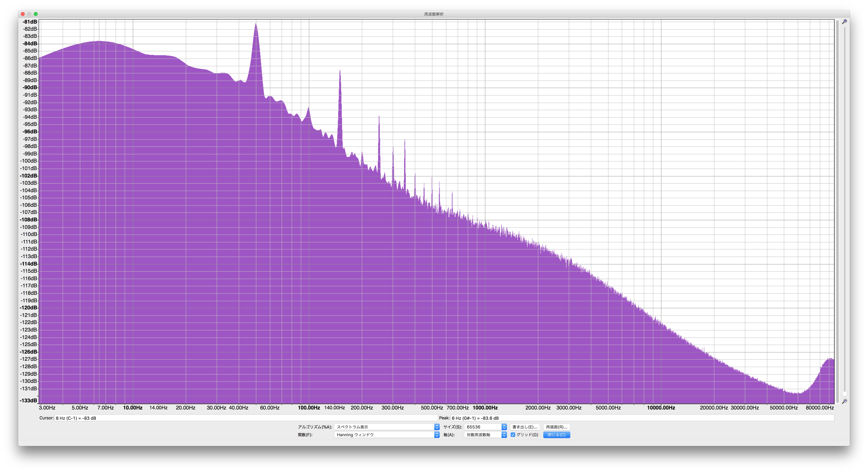Open the 軸(A) dropdown showing 対数周波数軸
The width and height of the screenshot is (868, 472).
485,435
